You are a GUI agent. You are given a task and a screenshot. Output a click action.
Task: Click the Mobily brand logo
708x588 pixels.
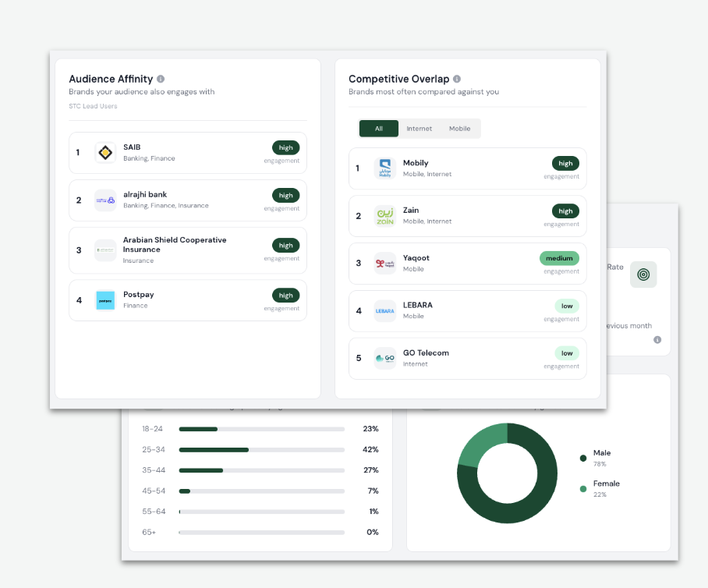point(385,168)
